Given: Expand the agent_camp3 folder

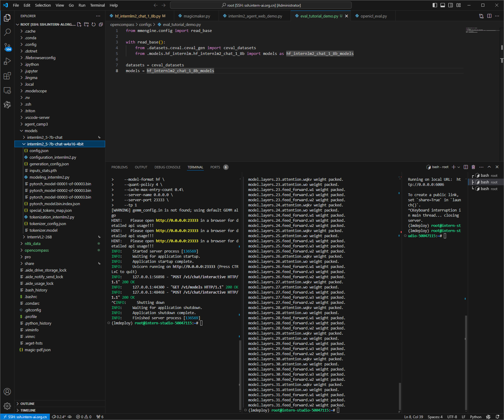Looking at the screenshot, I should (x=60, y=124).
